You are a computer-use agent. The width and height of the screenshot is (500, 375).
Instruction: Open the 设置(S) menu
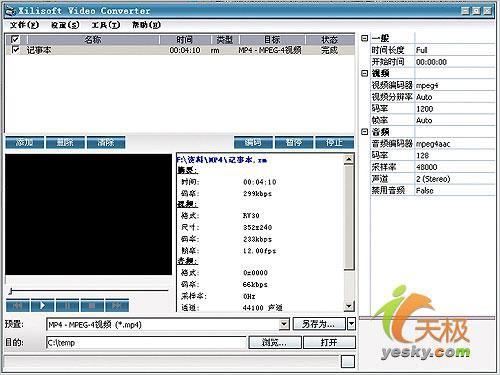click(65, 25)
